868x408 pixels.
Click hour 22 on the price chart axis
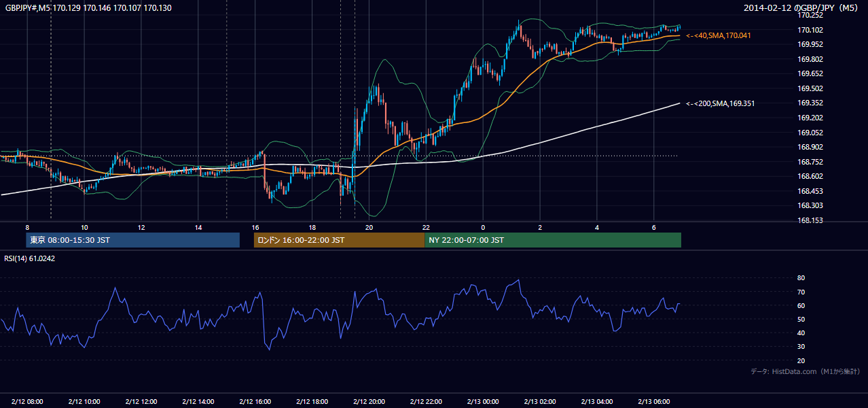(x=427, y=227)
